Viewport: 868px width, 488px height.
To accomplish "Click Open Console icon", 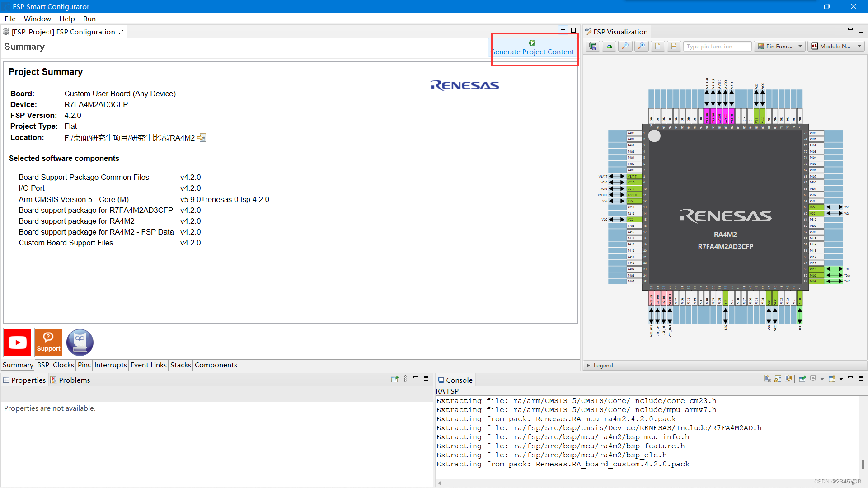I will point(832,379).
